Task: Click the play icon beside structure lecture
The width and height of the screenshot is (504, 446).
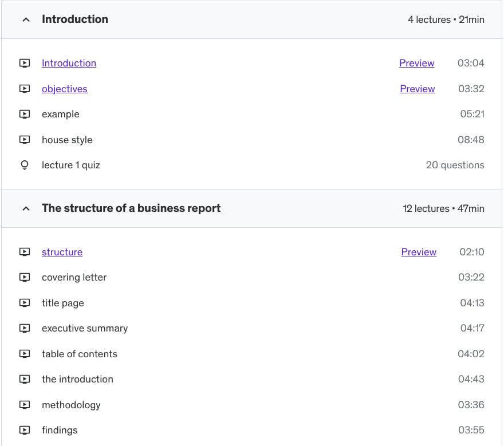Action: tap(25, 252)
